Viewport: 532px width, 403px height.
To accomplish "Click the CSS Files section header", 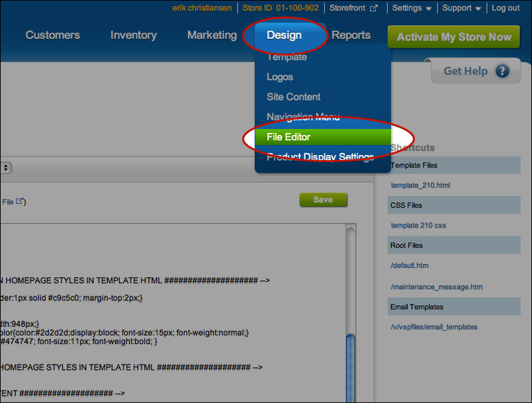I will tap(454, 205).
